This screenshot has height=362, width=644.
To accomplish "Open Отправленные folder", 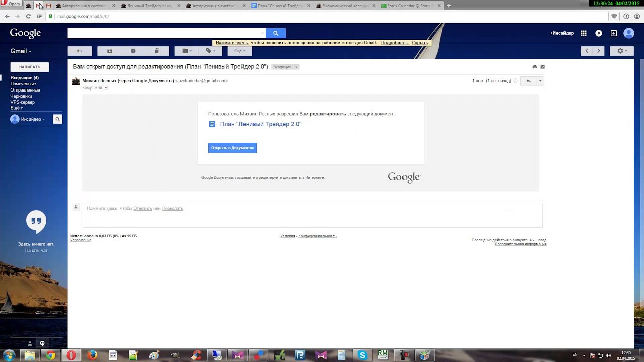I will click(25, 90).
